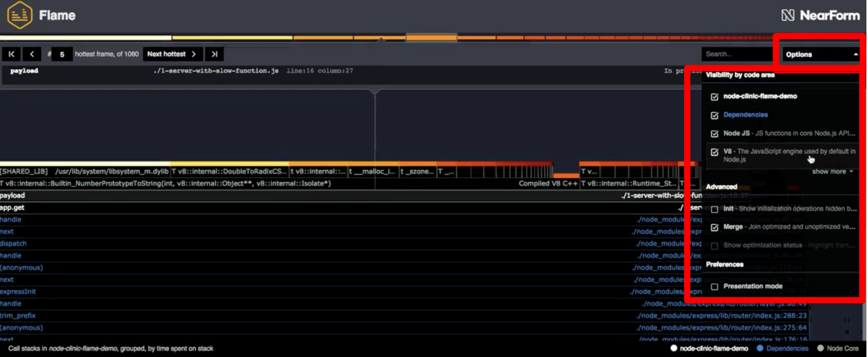Click the Next hottest button
868x357 pixels.
click(173, 54)
